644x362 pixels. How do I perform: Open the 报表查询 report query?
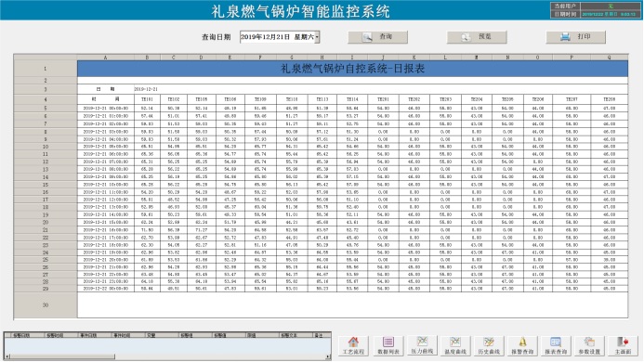coord(556,345)
